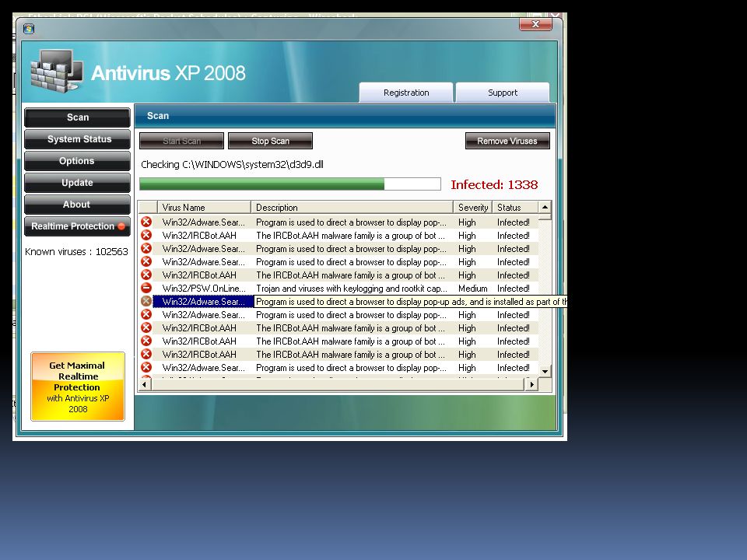Click the Antivirus XP 2008 title text
747x560 pixels.
168,73
